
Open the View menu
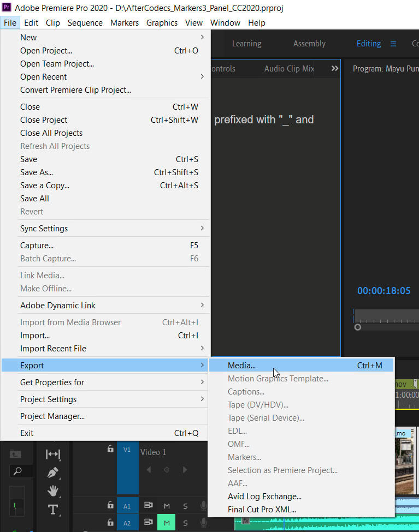point(194,23)
